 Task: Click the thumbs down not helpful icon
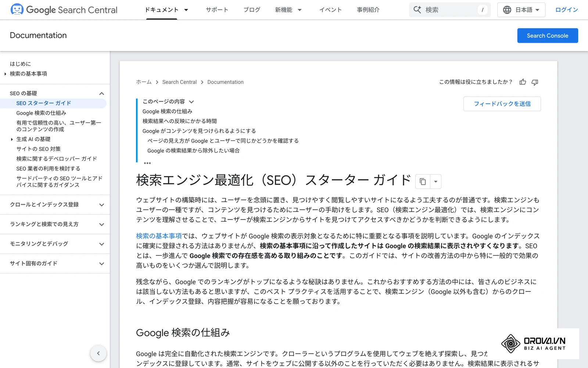click(535, 82)
